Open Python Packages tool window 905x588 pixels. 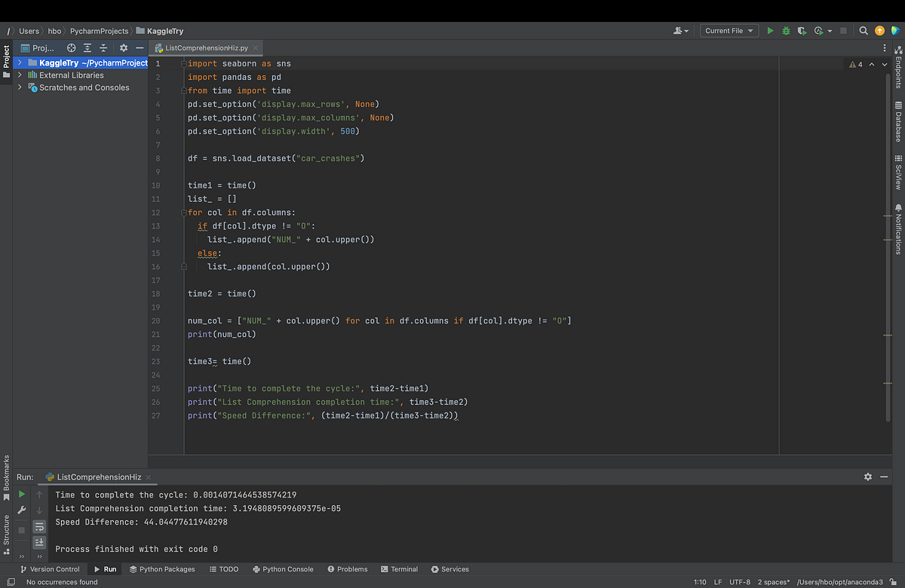click(162, 569)
